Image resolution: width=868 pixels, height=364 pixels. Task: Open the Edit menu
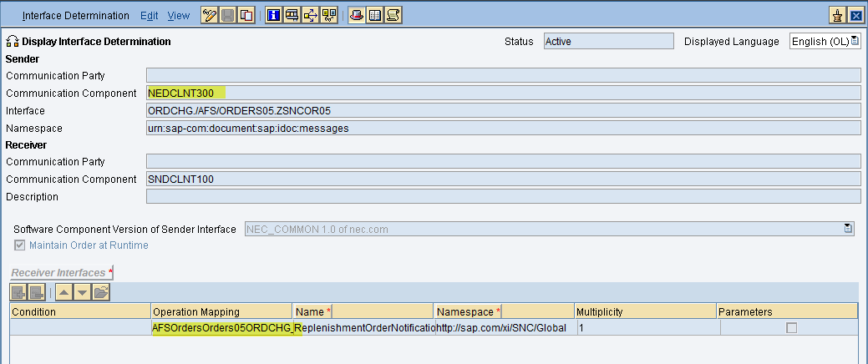tap(149, 16)
